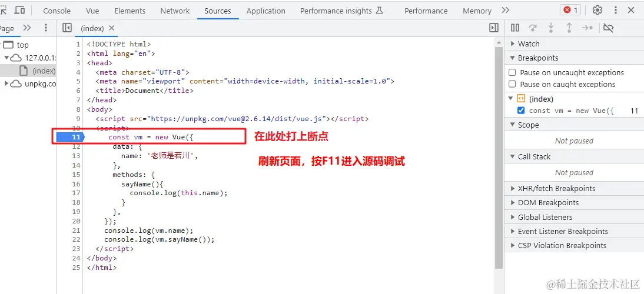Open the DevTools settings gear
This screenshot has width=644, height=294.
click(x=597, y=10)
